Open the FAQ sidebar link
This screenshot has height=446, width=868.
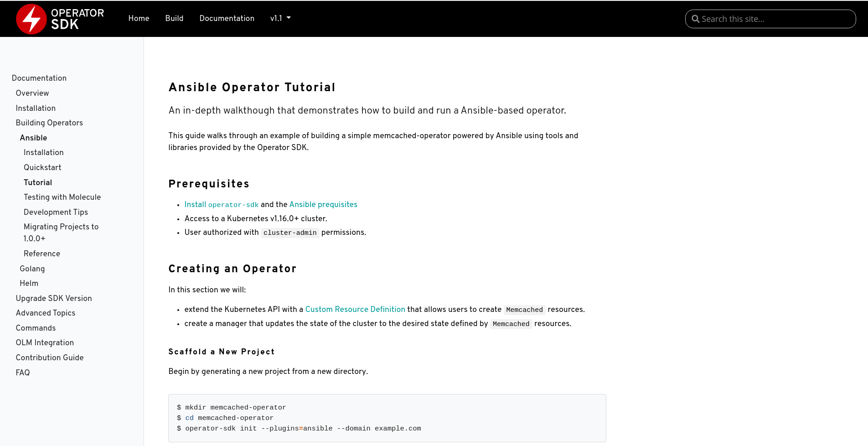coord(23,373)
